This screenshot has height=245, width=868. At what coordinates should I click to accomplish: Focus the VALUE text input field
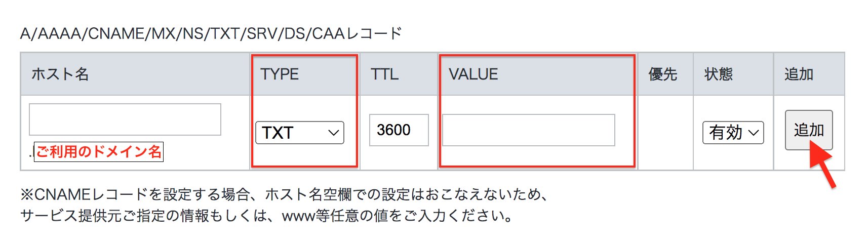(528, 130)
